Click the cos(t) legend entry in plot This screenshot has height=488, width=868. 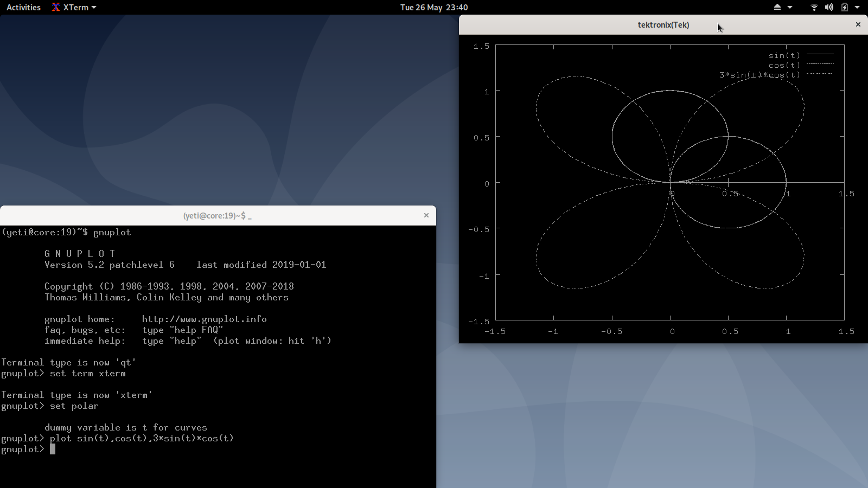tap(784, 65)
